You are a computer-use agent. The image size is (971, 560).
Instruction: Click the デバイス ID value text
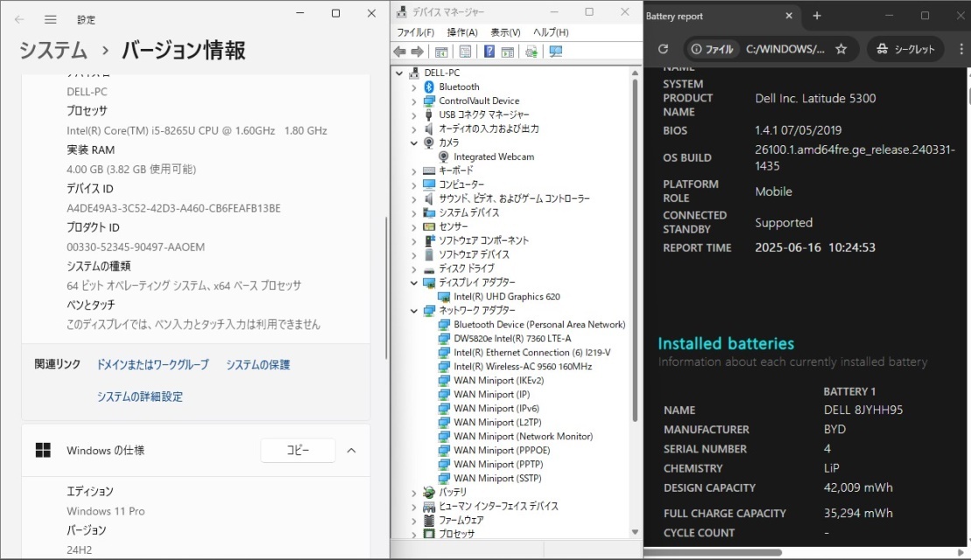click(x=173, y=208)
